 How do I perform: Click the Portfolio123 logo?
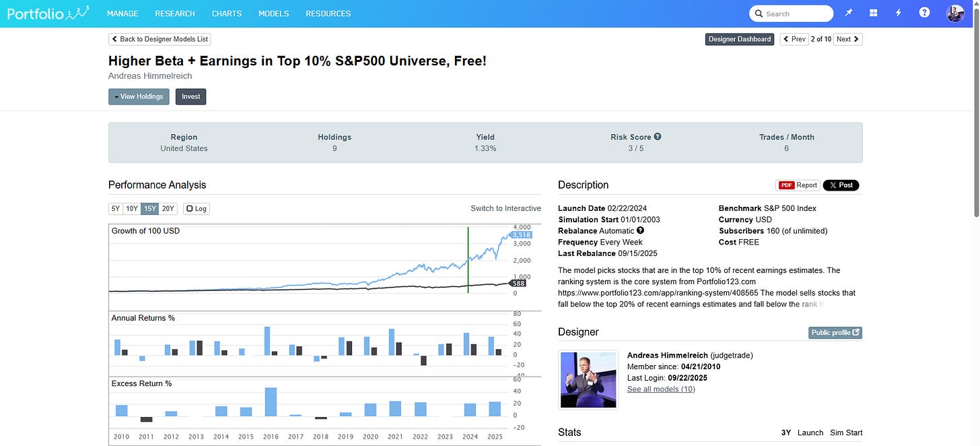tap(46, 13)
